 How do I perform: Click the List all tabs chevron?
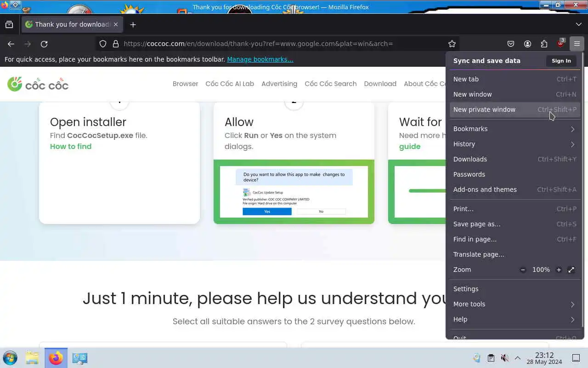(x=578, y=24)
